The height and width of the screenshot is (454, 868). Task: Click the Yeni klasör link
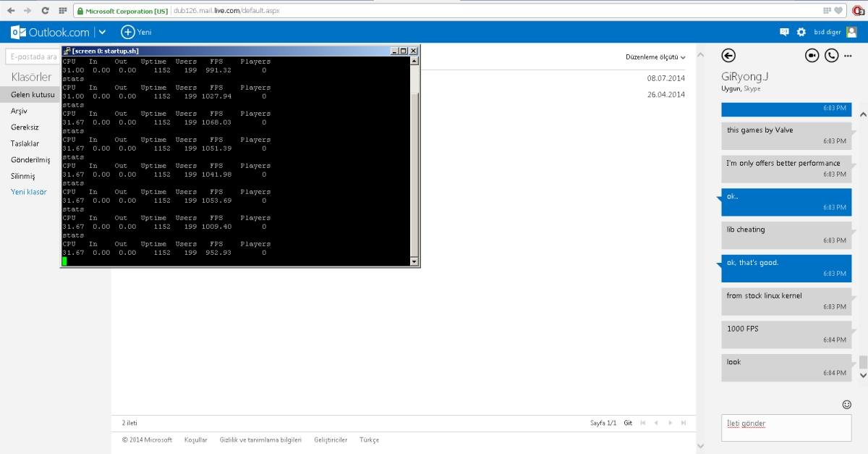point(29,192)
